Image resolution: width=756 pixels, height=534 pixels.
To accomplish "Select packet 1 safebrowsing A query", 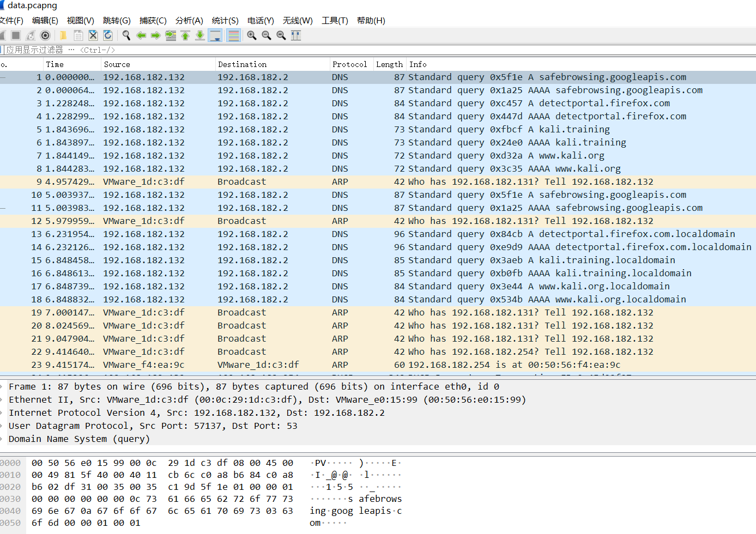I will [378, 77].
